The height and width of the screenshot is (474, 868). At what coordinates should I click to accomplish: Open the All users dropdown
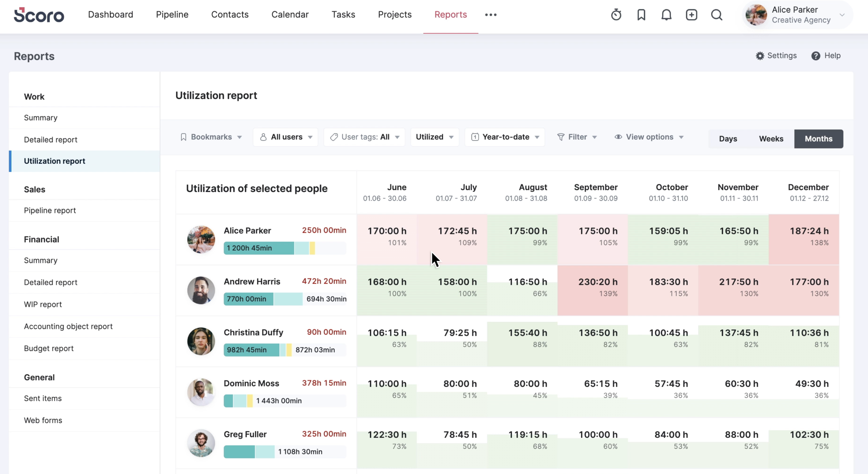tap(286, 137)
